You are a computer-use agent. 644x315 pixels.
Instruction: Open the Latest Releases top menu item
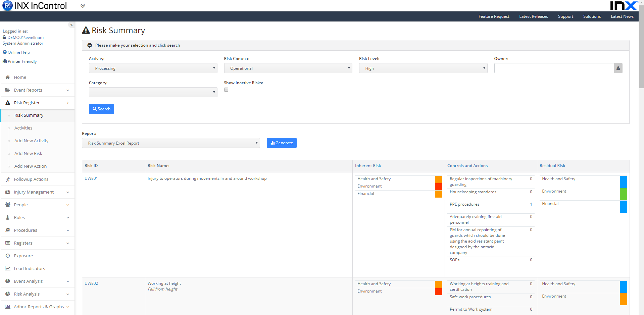point(534,16)
